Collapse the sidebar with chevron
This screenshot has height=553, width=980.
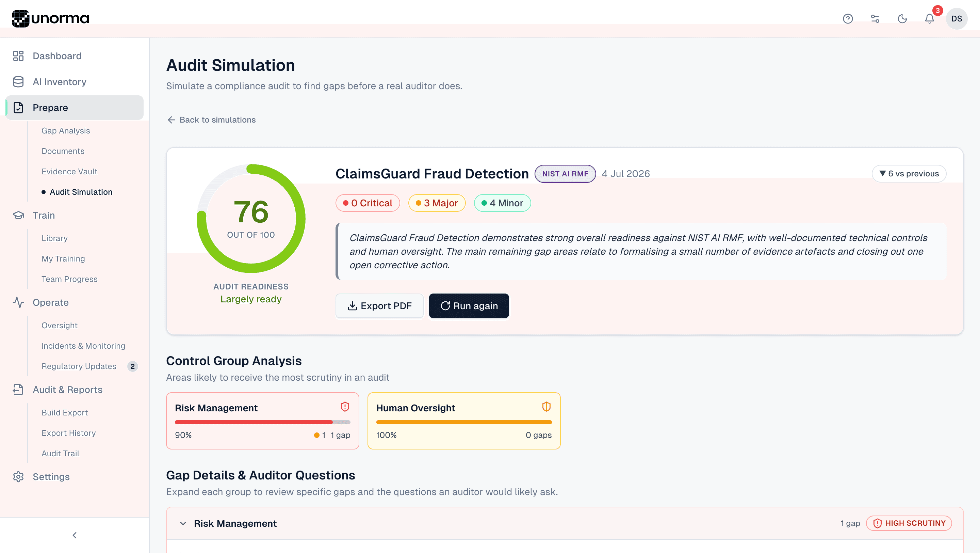[75, 536]
